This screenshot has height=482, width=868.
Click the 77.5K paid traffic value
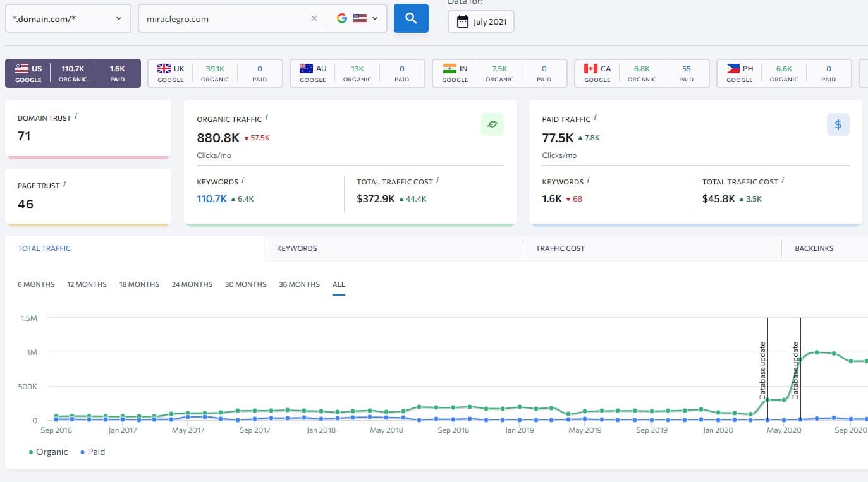[x=558, y=137]
